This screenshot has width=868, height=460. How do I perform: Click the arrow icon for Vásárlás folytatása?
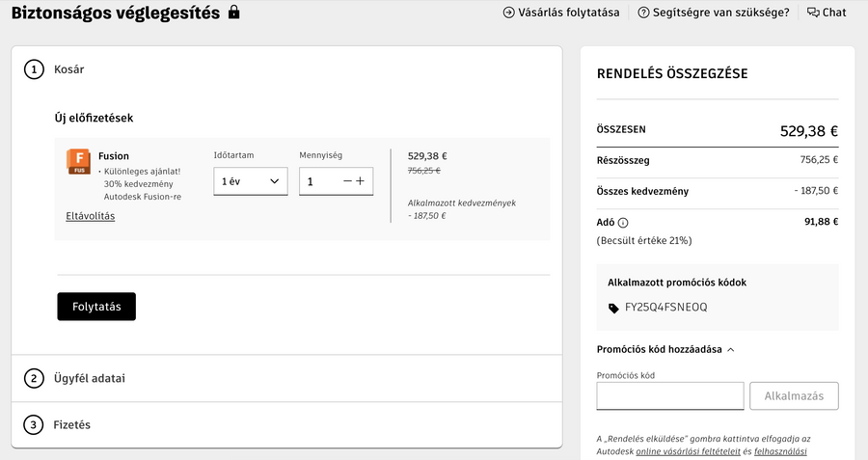(x=509, y=13)
